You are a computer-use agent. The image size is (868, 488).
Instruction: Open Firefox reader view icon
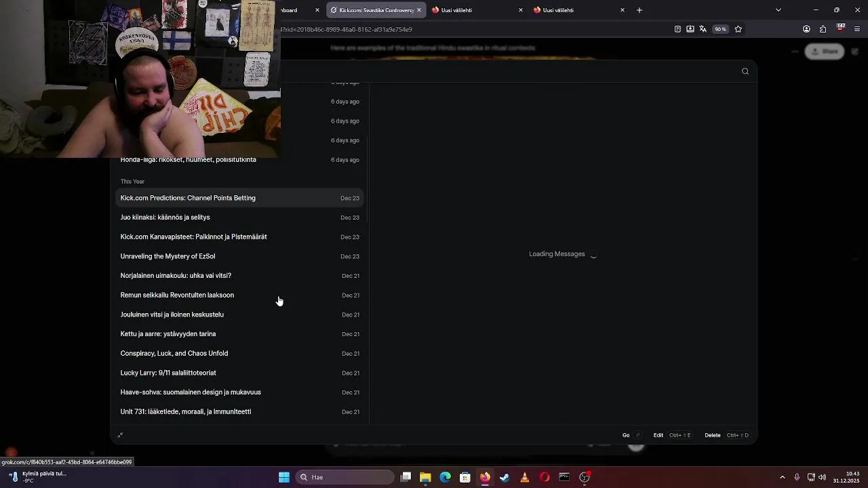(x=677, y=29)
